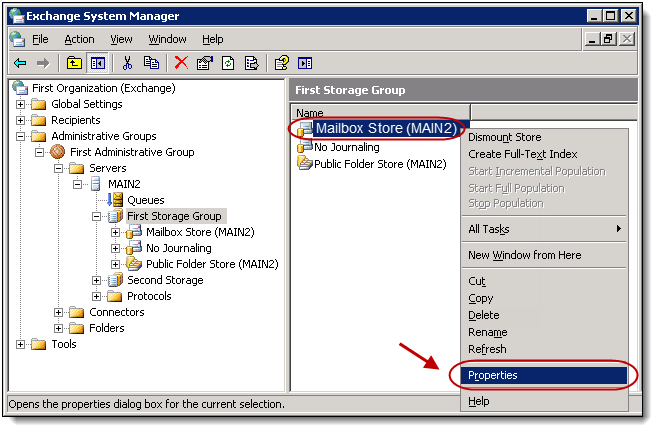Open the File menu
This screenshot has height=434, width=660.
tap(40, 39)
